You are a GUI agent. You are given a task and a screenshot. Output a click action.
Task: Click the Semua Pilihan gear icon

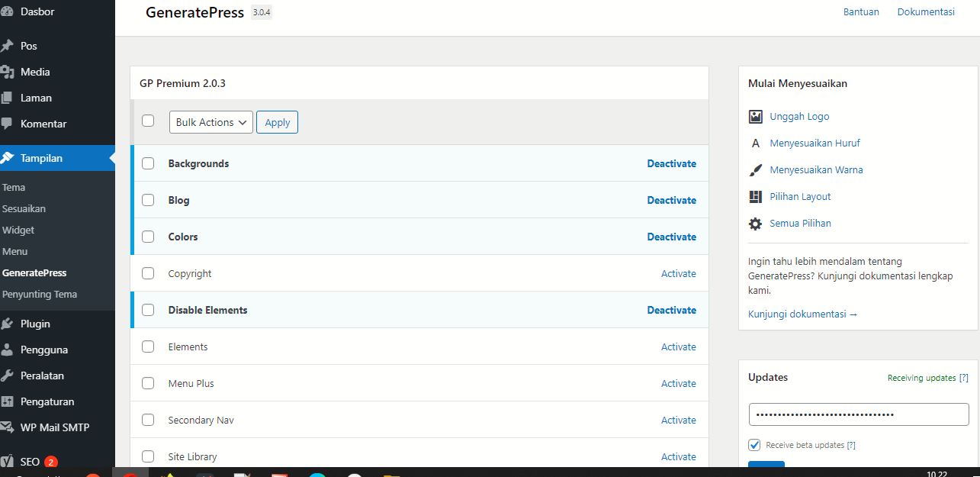point(756,224)
